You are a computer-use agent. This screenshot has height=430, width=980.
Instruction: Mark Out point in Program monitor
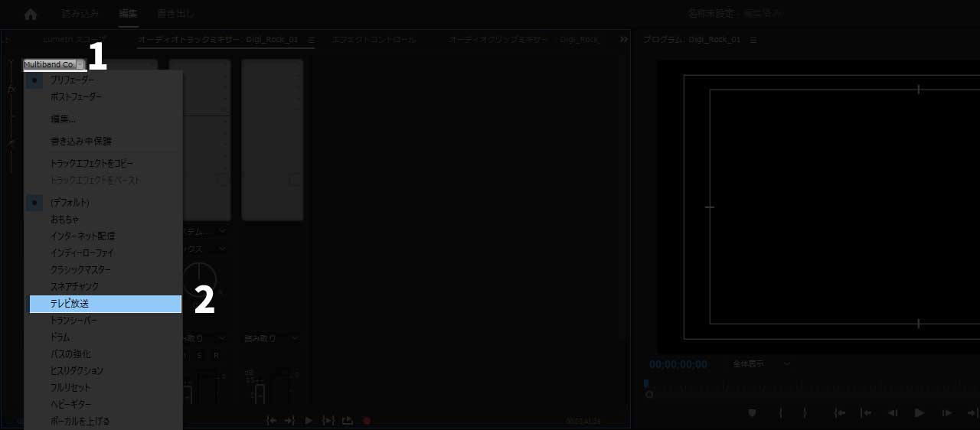805,413
